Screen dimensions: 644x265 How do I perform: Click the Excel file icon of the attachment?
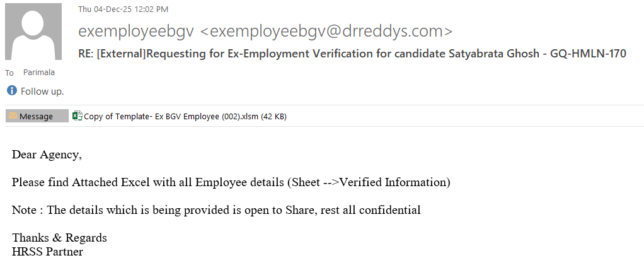(78, 116)
